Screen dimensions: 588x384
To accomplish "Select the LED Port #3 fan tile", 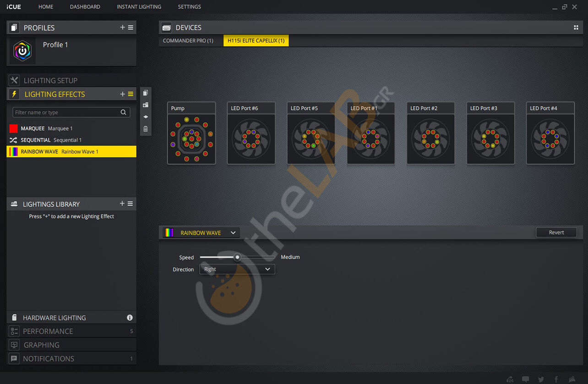I will click(490, 133).
